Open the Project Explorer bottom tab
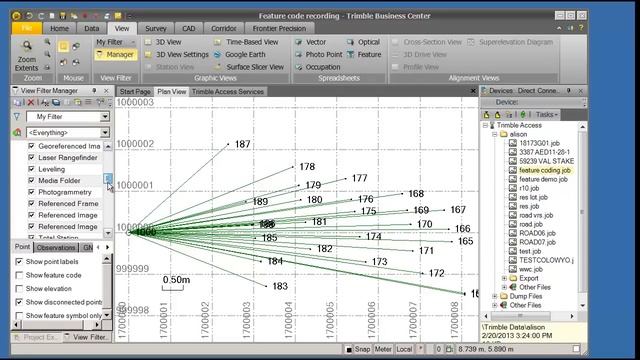 pos(36,337)
